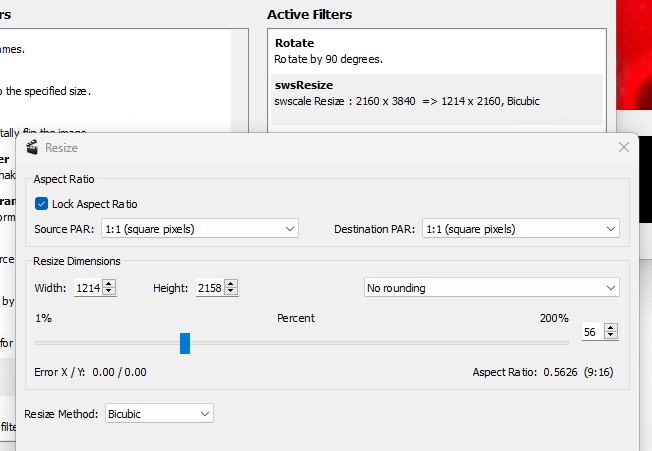The height and width of the screenshot is (451, 652).
Task: Increase the percent spinner value
Action: pos(612,327)
